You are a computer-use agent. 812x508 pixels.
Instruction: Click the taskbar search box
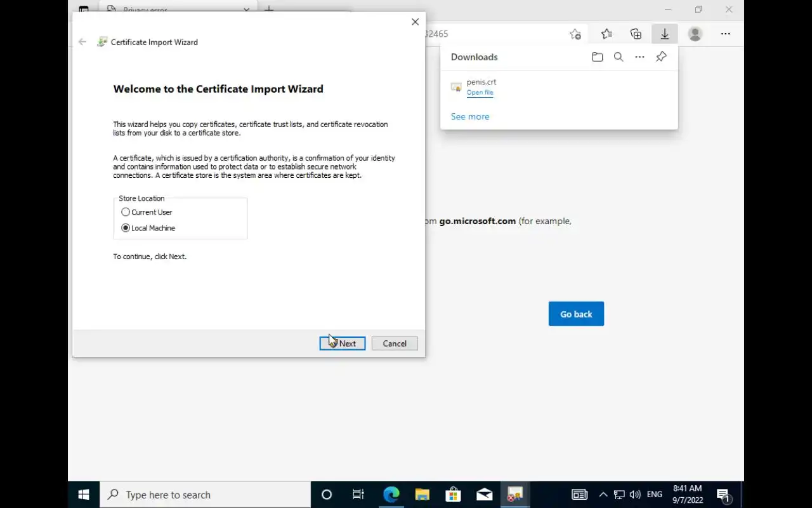pos(205,495)
